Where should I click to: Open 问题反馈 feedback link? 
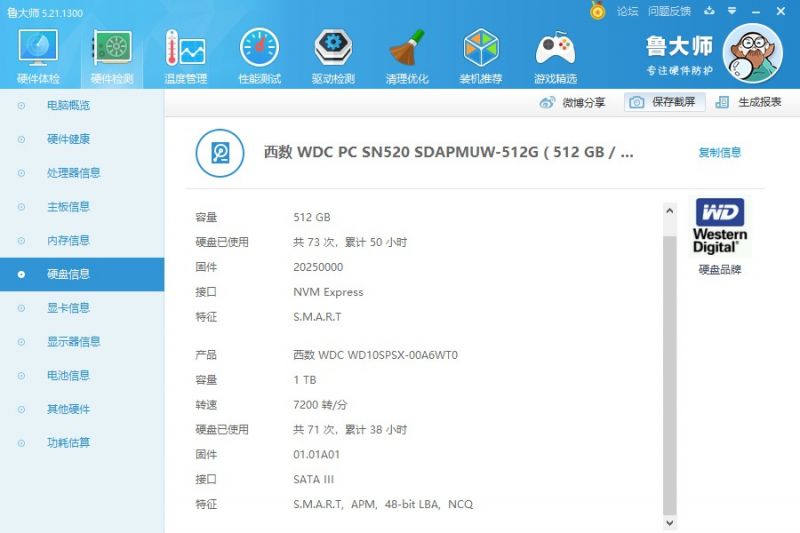[669, 11]
